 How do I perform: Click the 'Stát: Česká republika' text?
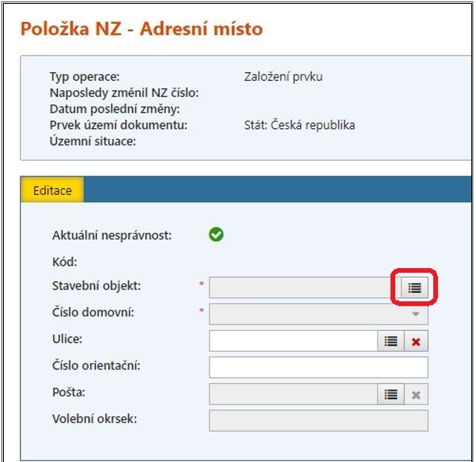[x=299, y=125]
